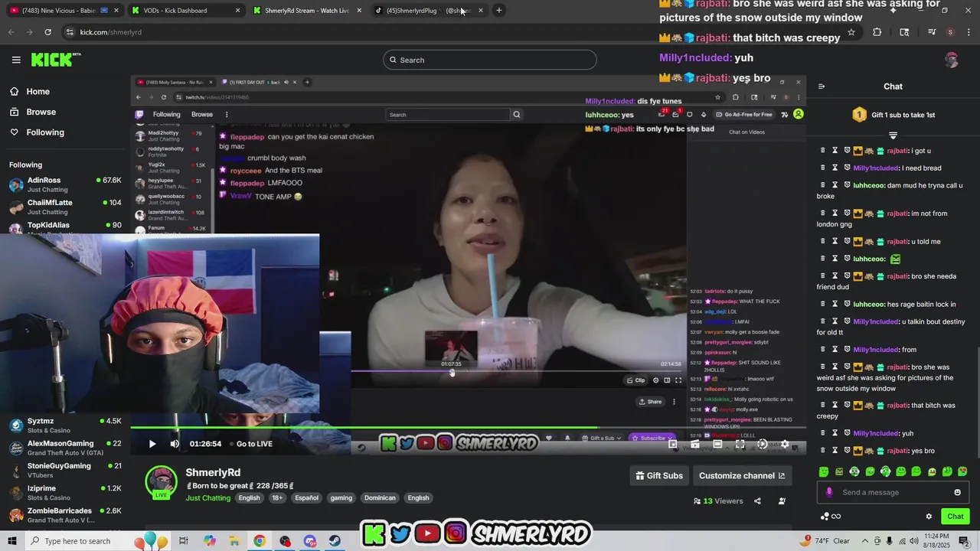Screen dimensions: 980x551
Task: Timeout rajbati on 'yes bro' message
Action: point(835,451)
